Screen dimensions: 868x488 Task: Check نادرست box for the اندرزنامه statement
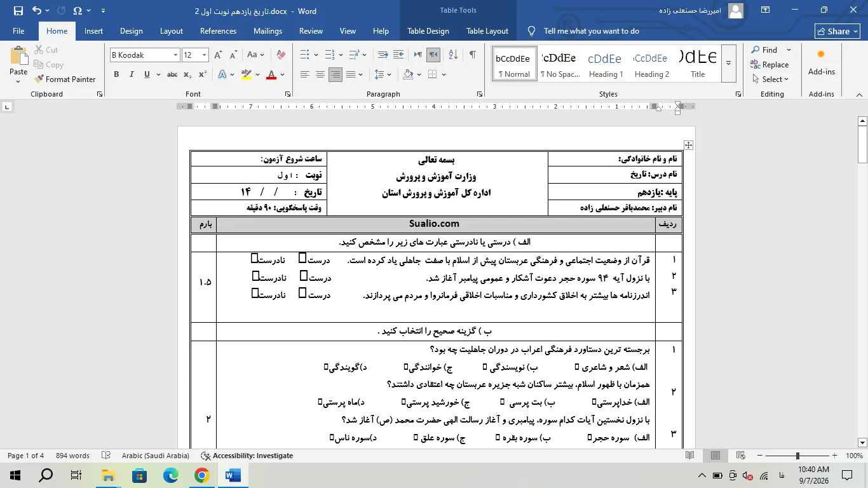click(x=255, y=293)
